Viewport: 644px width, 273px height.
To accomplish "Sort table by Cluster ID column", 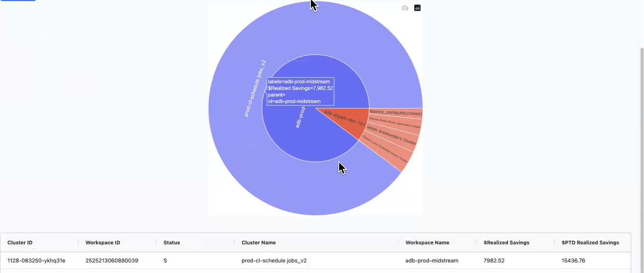I will click(20, 243).
